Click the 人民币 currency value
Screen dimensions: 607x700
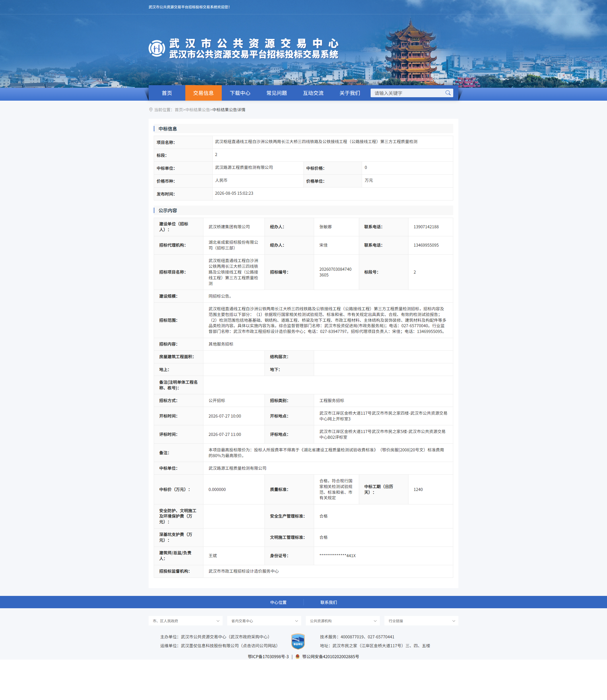click(221, 180)
